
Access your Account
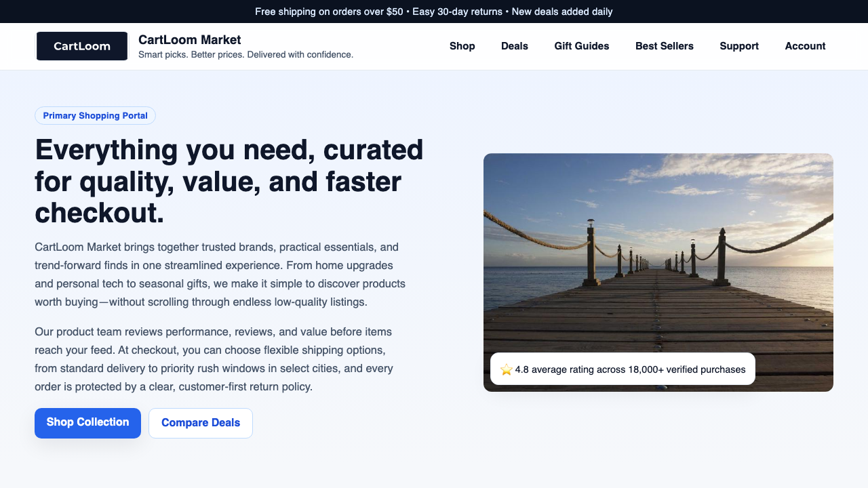[x=805, y=46]
